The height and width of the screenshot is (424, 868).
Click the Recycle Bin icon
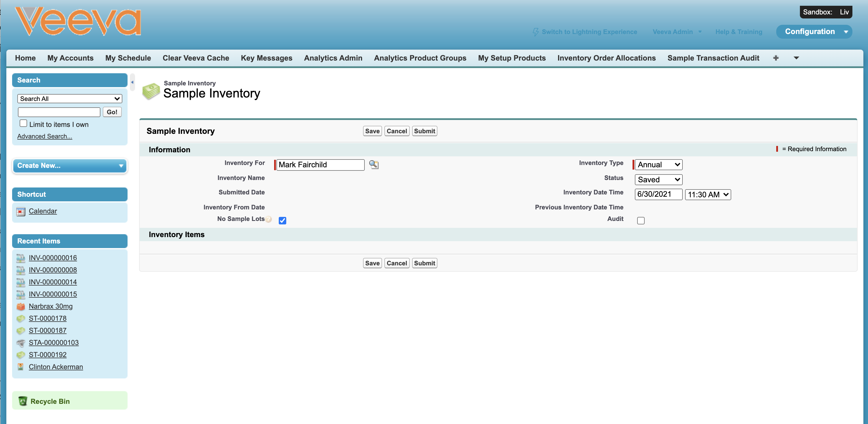click(x=23, y=401)
